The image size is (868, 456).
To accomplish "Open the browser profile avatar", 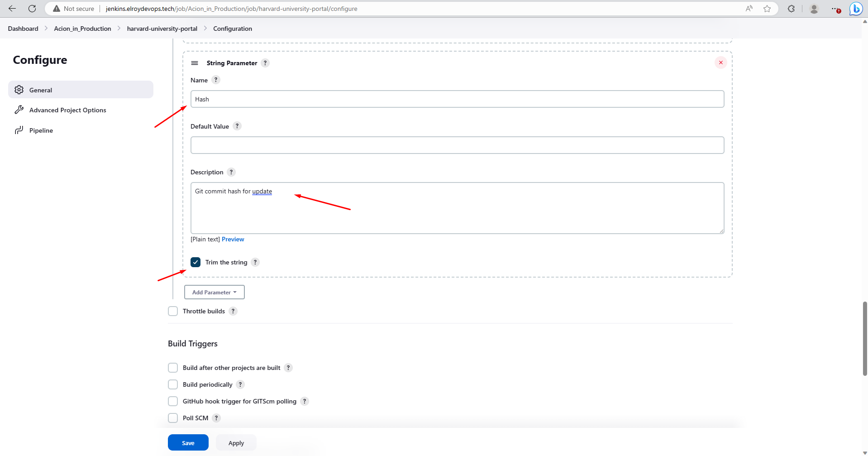I will pos(814,9).
